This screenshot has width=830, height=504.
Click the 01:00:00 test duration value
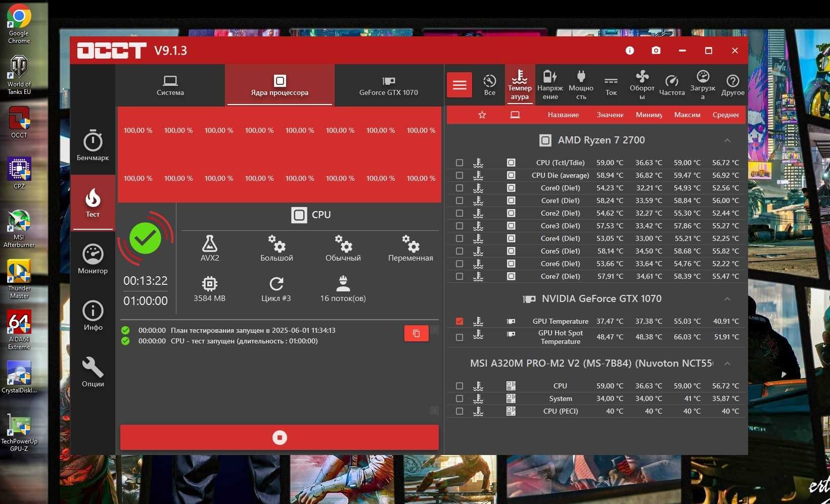(x=146, y=301)
